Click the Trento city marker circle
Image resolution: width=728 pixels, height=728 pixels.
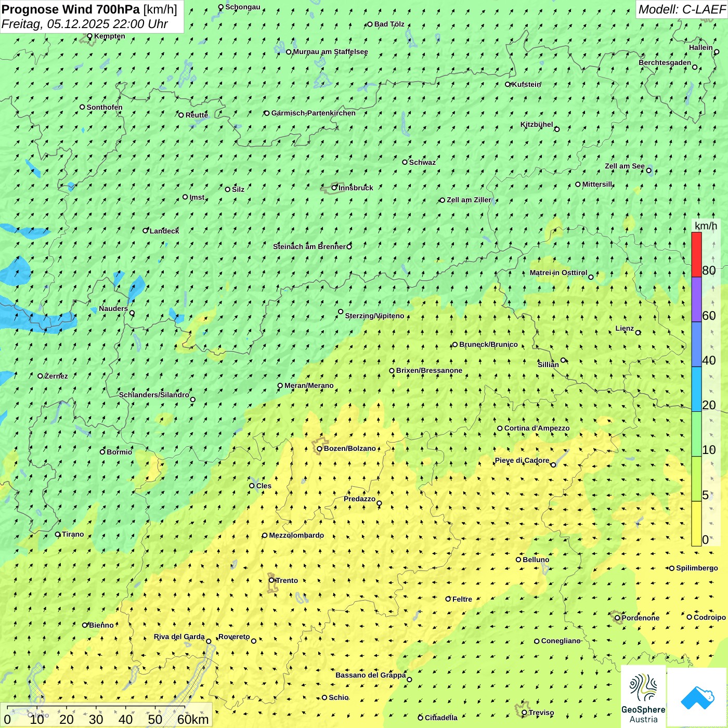pos(271,580)
